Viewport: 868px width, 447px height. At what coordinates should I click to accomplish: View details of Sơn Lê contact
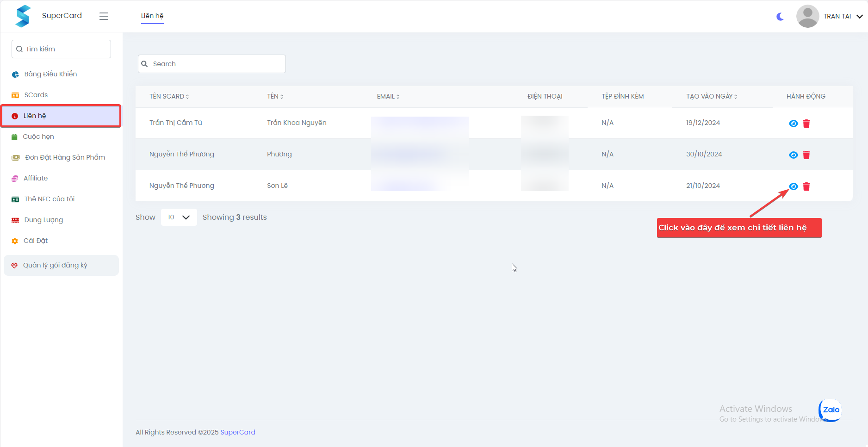pyautogui.click(x=793, y=186)
